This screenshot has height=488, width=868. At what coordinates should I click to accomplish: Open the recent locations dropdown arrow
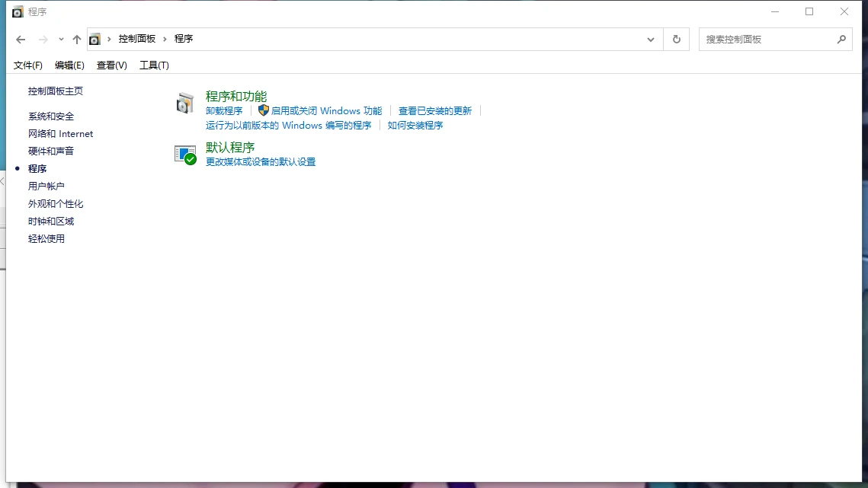coord(61,40)
